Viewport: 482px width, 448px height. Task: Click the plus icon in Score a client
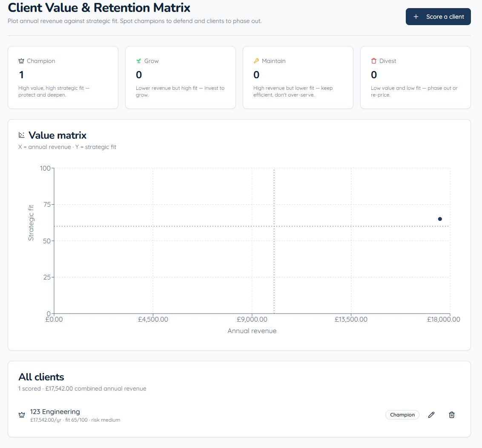(x=416, y=17)
